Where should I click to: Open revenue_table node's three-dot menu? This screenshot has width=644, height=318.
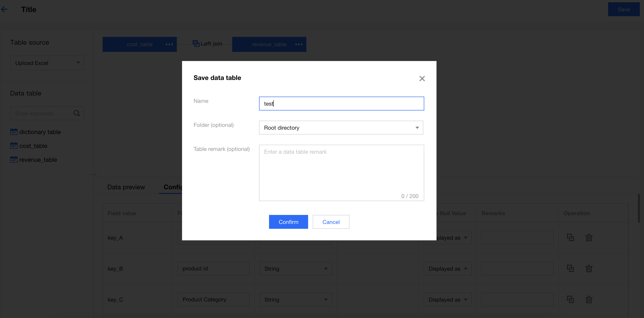(x=299, y=44)
